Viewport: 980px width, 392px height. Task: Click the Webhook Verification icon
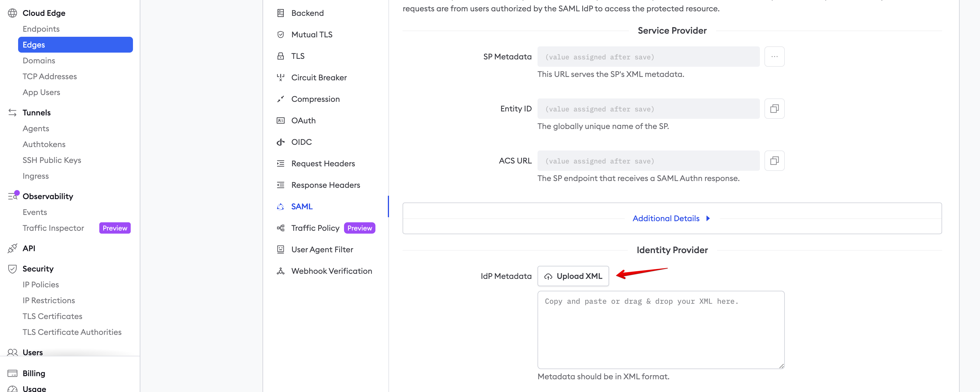tap(280, 271)
